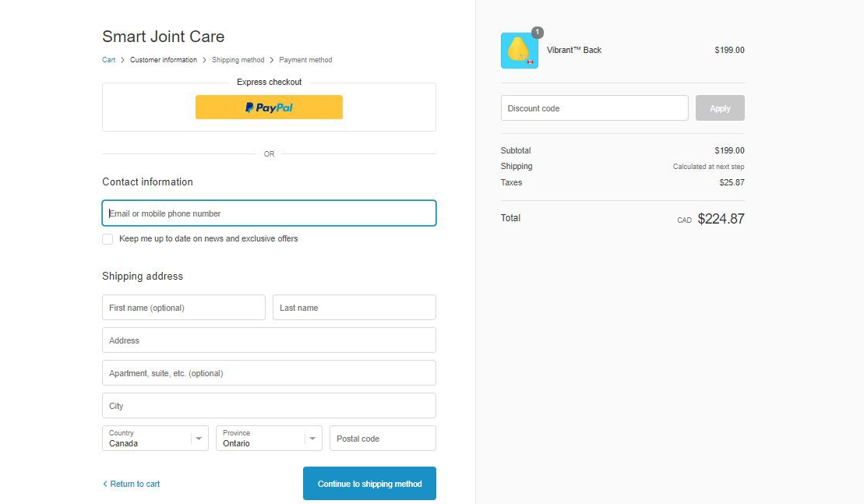The width and height of the screenshot is (864, 504).
Task: Open the Province dropdown showing Ontario
Action: coord(269,438)
